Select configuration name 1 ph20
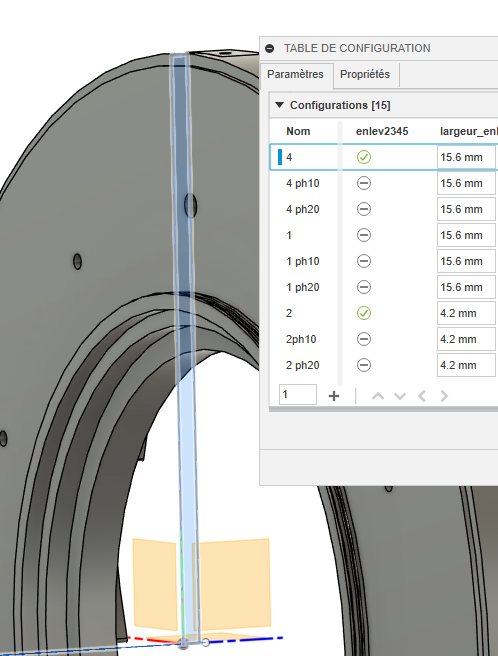 coord(303,287)
